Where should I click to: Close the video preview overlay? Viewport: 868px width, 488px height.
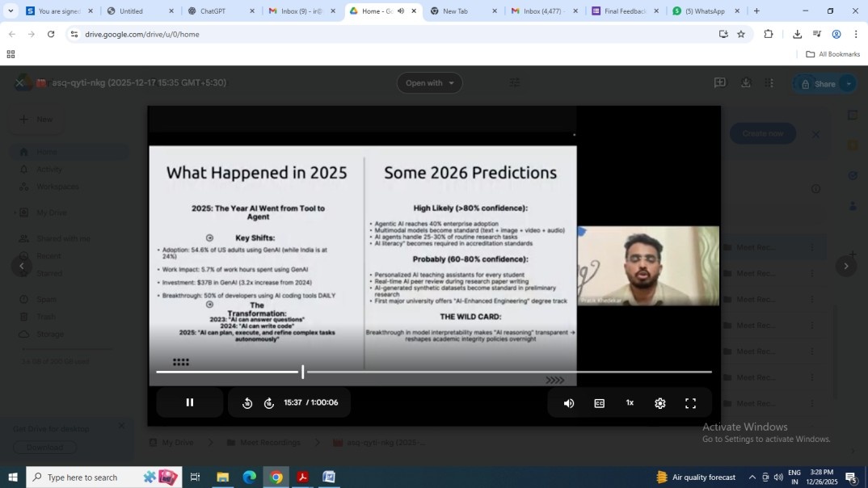coord(20,82)
